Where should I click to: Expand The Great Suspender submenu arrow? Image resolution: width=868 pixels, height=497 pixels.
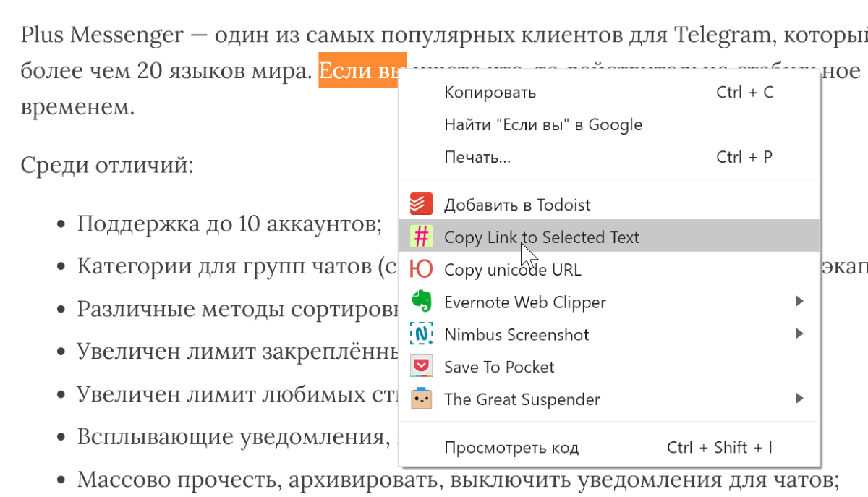click(x=799, y=398)
